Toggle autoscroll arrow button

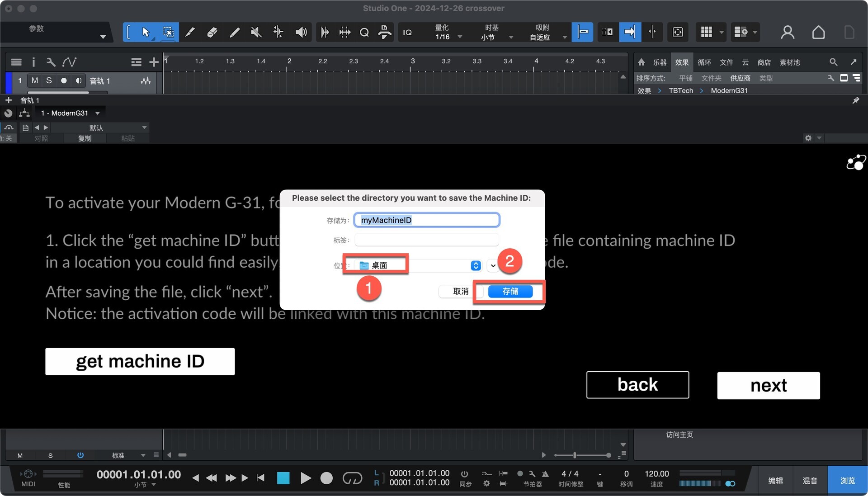click(x=630, y=32)
